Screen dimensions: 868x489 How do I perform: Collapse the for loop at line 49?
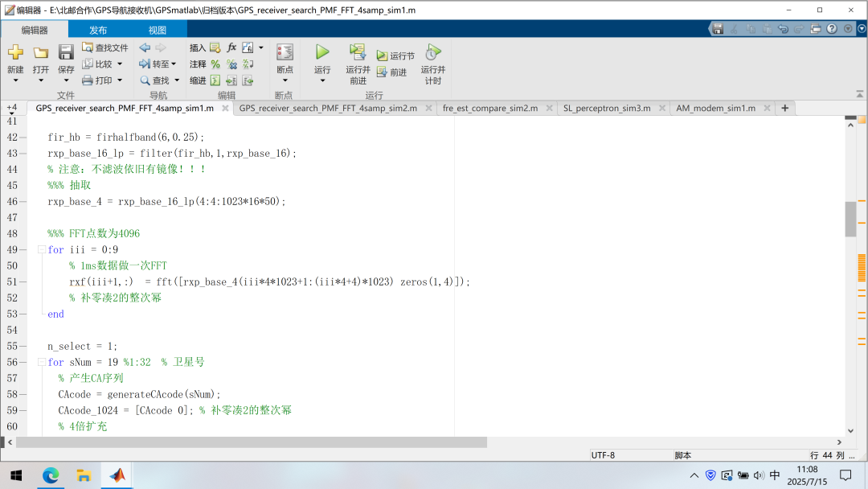point(42,250)
